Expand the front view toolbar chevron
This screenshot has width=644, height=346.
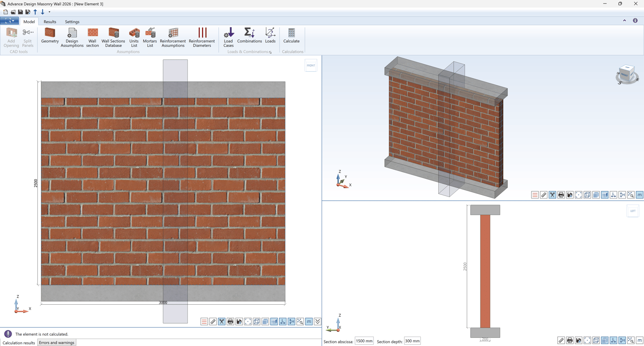318,322
